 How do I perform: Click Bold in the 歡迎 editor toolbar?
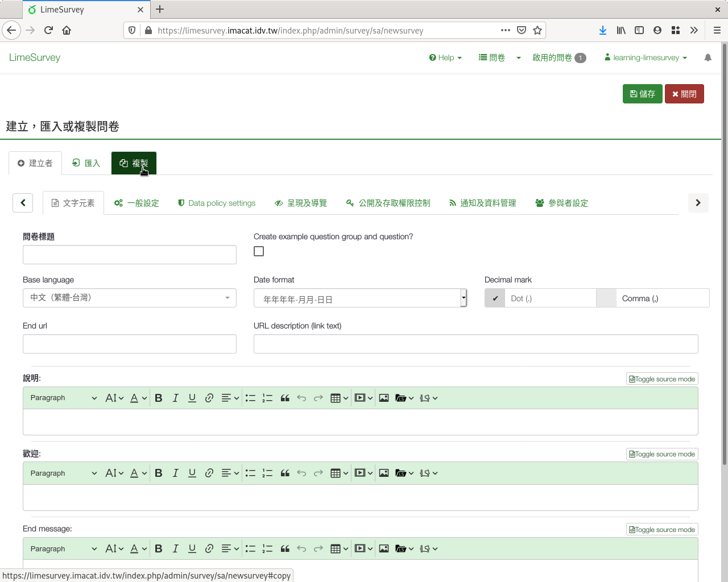coord(159,473)
